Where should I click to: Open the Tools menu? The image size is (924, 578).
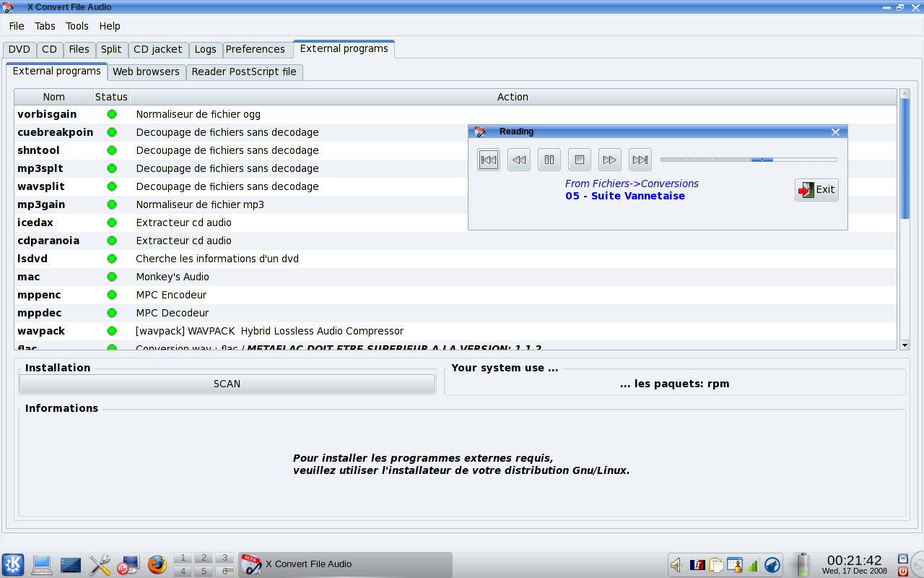(x=77, y=26)
